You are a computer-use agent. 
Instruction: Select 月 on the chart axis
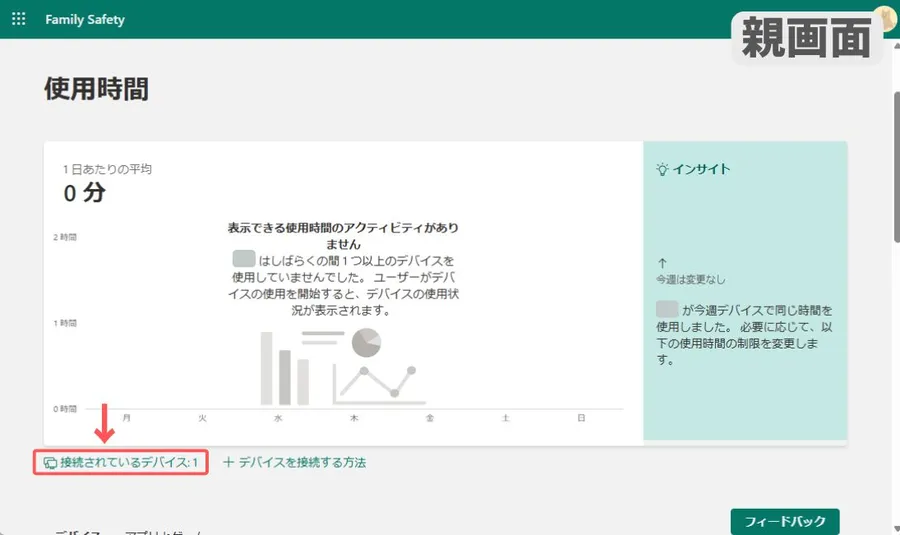(126, 418)
